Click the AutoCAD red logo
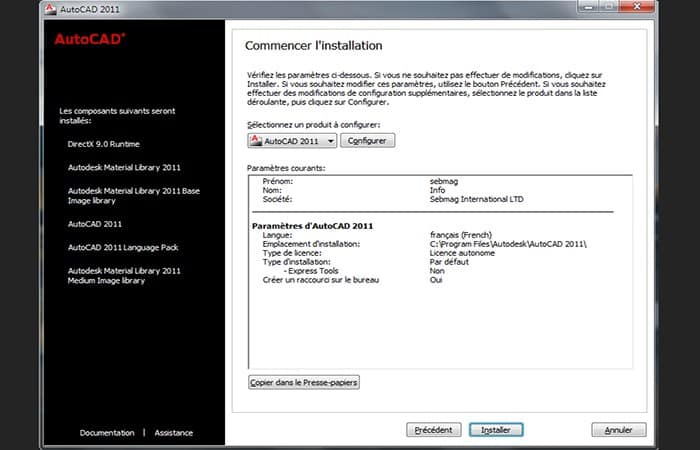Screen dimensions: 700x450 (90, 39)
